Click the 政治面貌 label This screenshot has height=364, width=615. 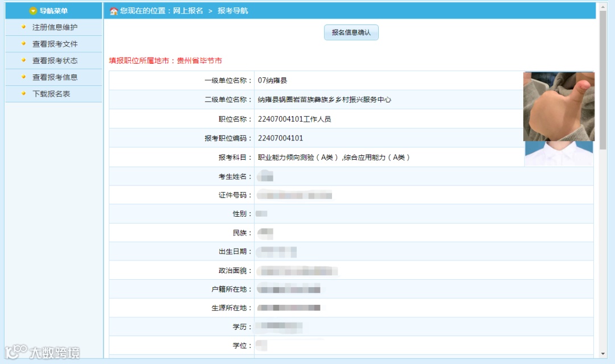pyautogui.click(x=235, y=271)
